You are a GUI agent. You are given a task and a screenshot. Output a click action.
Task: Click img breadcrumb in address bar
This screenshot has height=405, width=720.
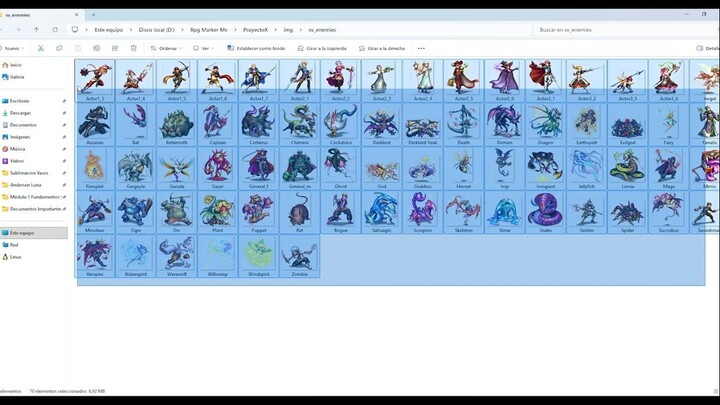pos(288,30)
